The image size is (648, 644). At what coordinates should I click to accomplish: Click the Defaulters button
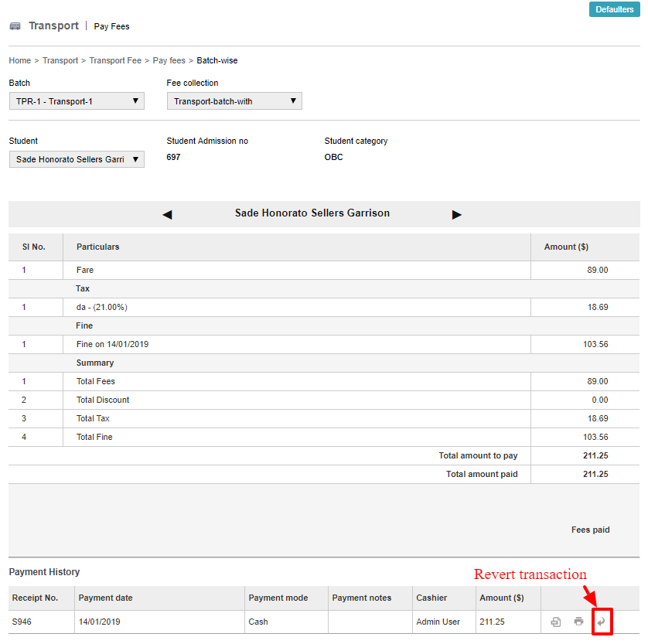(x=614, y=9)
